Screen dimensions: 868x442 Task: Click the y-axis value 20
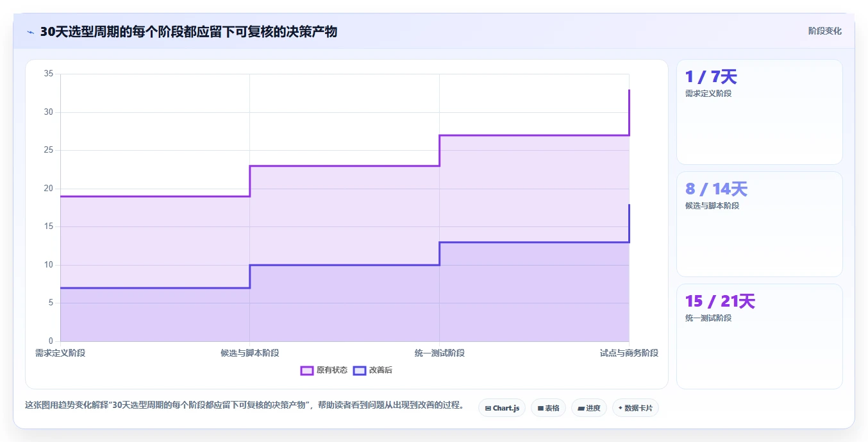click(x=48, y=189)
